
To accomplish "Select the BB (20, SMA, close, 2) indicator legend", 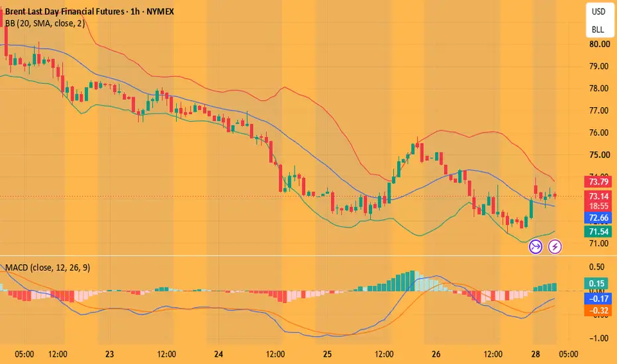I will coord(45,24).
